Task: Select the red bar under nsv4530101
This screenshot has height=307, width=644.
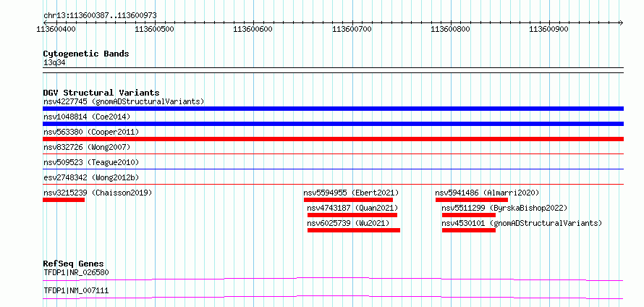Action: (469, 230)
